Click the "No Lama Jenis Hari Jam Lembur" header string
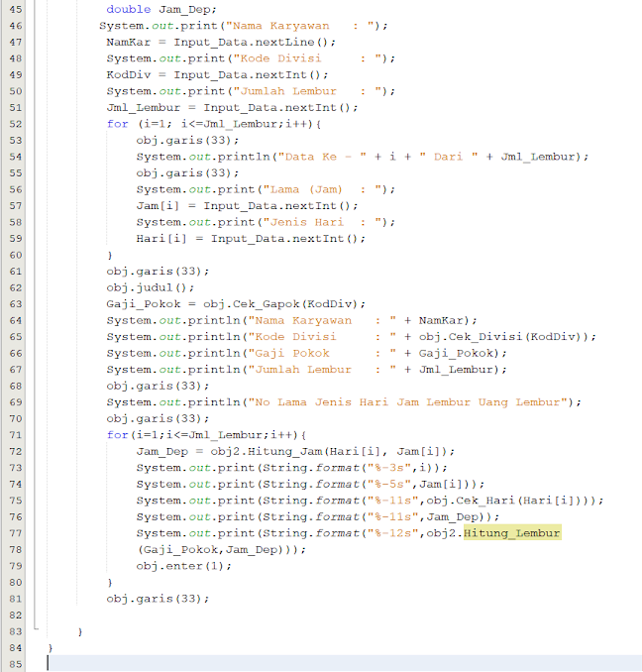 pyautogui.click(x=408, y=402)
